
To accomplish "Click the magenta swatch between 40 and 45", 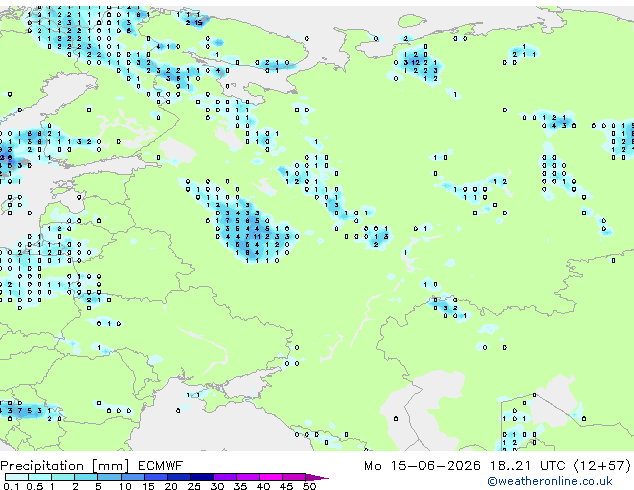I will [271, 477].
